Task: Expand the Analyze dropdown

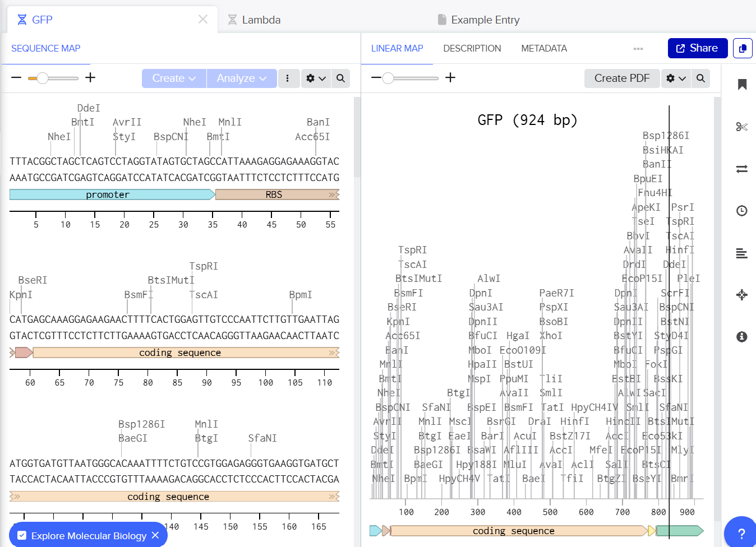Action: [x=242, y=78]
